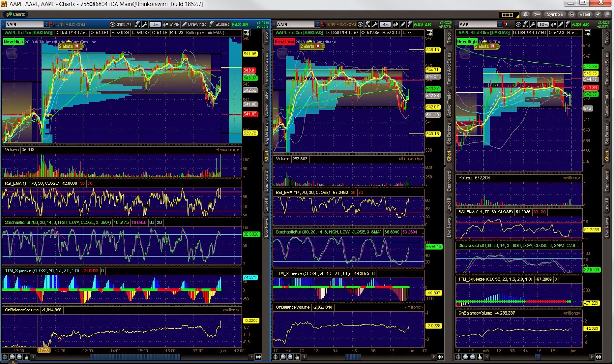Edit the AAPL symbol field in right chart
The image size is (614, 364).
click(478, 25)
